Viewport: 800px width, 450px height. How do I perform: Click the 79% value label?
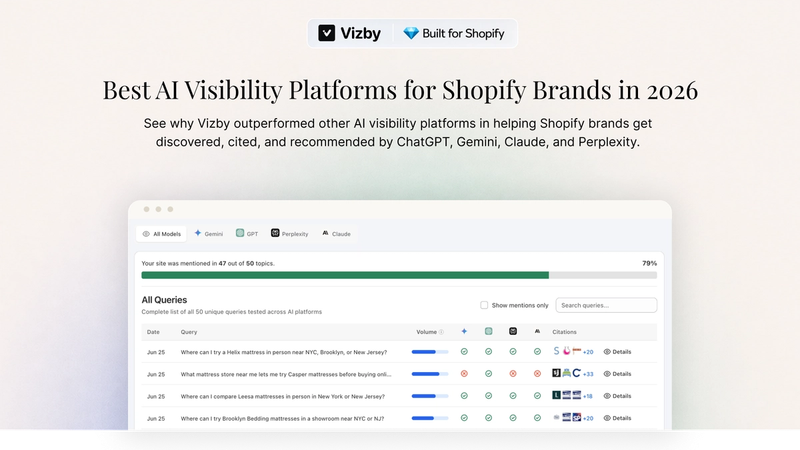tap(649, 263)
